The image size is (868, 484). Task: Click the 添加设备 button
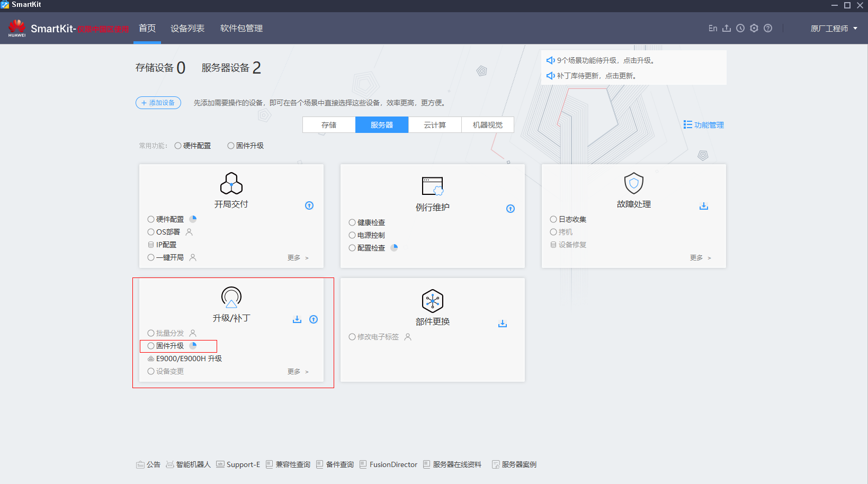[x=158, y=103]
